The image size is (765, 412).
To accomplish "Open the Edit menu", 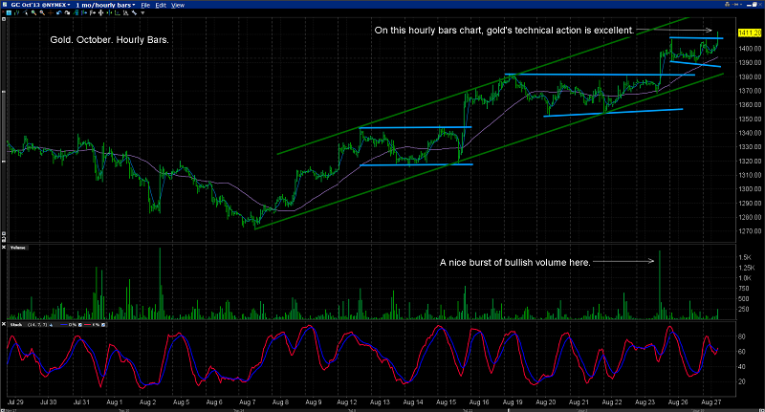I will coord(161,5).
